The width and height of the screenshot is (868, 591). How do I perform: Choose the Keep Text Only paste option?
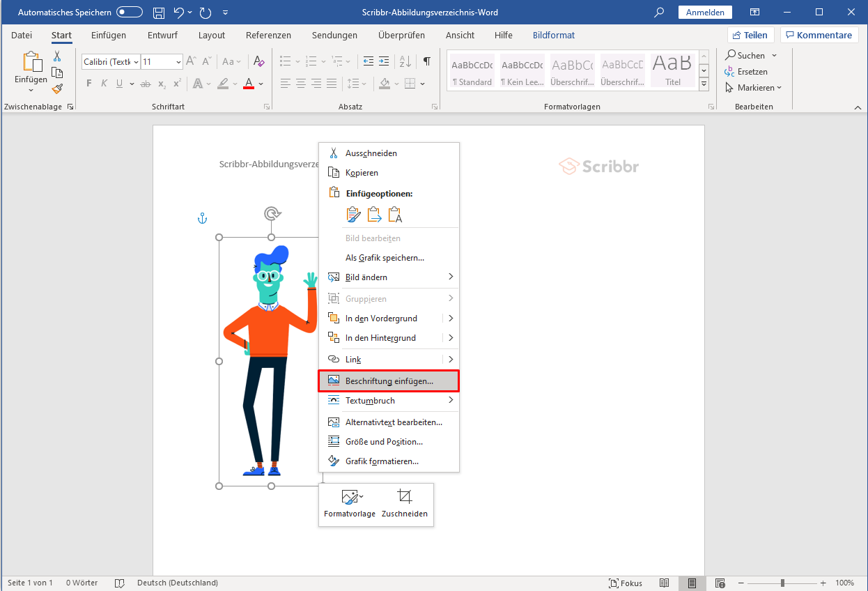(x=395, y=215)
